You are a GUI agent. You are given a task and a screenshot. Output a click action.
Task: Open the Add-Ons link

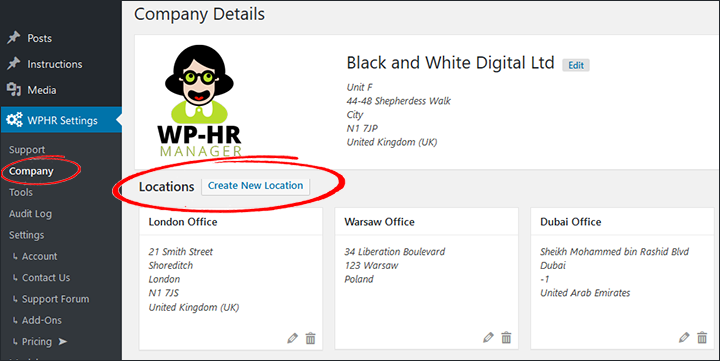pos(42,320)
